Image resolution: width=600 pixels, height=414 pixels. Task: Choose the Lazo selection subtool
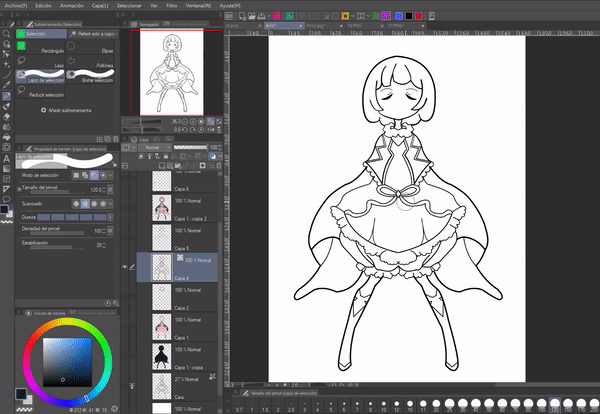coord(41,60)
